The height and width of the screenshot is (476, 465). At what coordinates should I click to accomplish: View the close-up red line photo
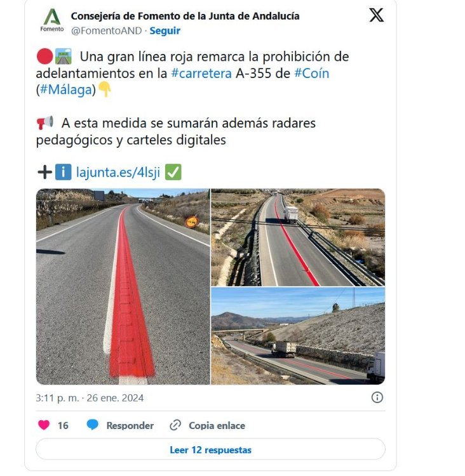coord(123,287)
